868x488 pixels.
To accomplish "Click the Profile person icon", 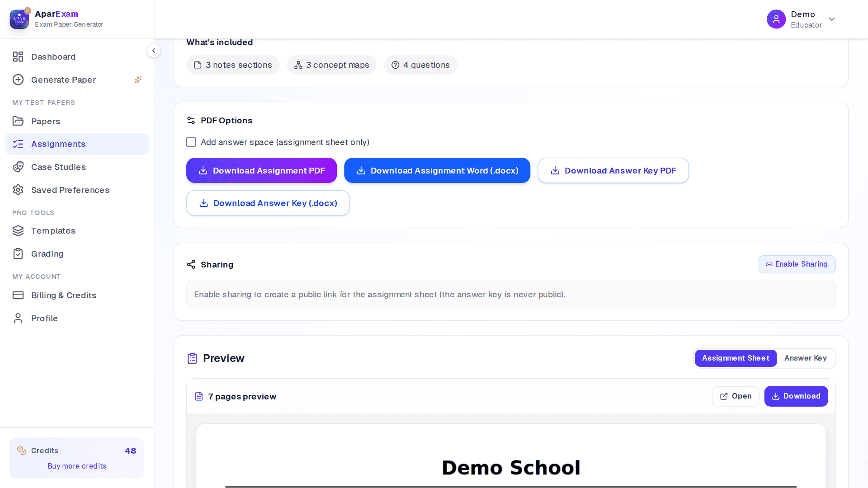I will coord(18,319).
